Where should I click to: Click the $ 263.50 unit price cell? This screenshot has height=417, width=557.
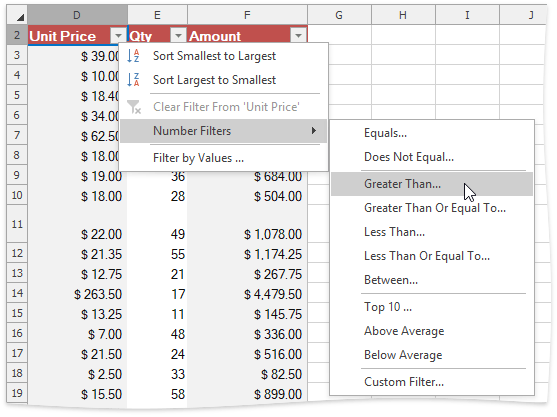pyautogui.click(x=77, y=294)
